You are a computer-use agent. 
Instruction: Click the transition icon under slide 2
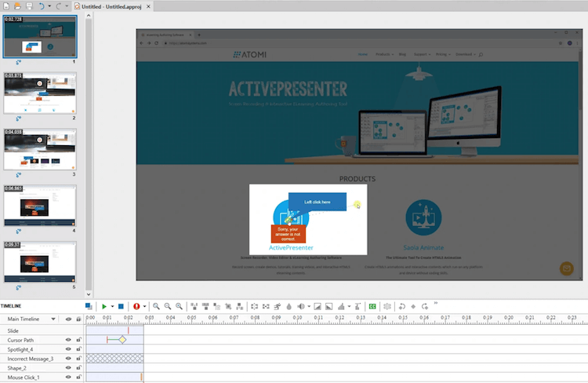[x=18, y=119]
